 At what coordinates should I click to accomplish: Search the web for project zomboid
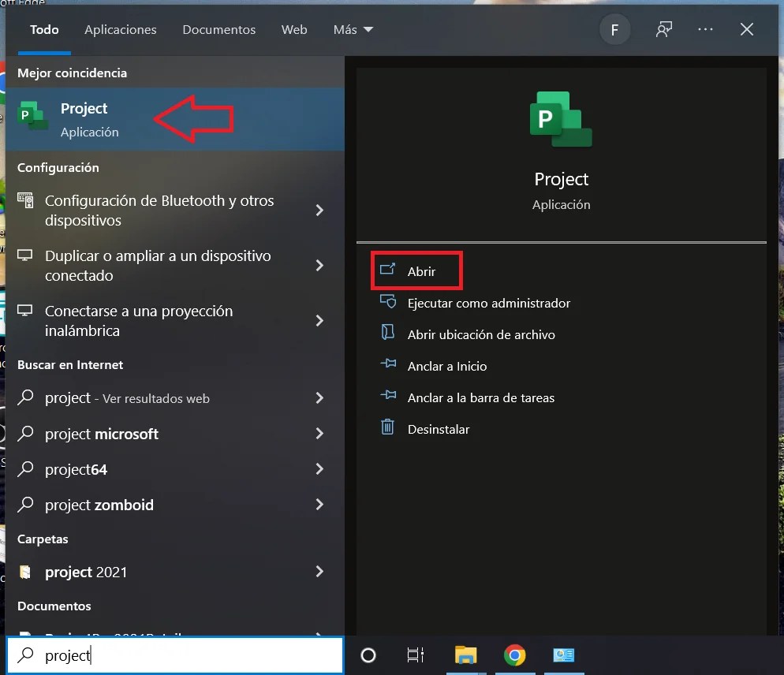click(175, 505)
